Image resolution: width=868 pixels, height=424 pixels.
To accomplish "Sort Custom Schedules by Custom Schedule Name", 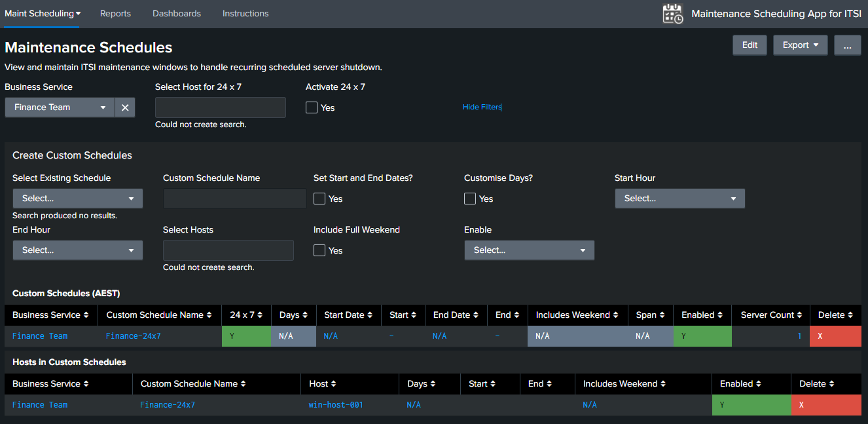I will point(159,315).
